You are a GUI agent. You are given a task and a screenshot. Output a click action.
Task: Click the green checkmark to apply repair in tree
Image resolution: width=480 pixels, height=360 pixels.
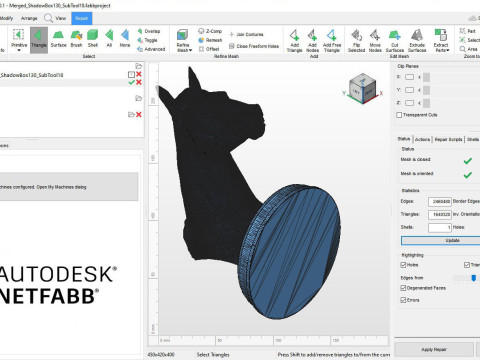click(x=131, y=82)
